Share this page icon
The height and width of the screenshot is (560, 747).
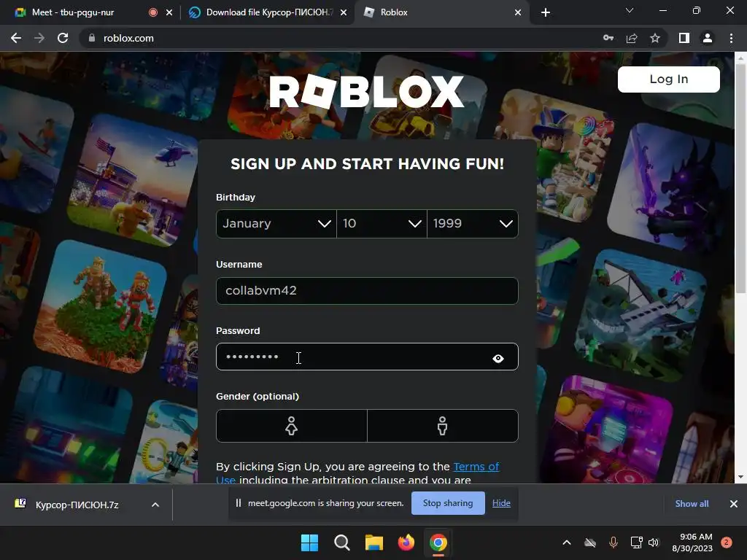point(632,38)
